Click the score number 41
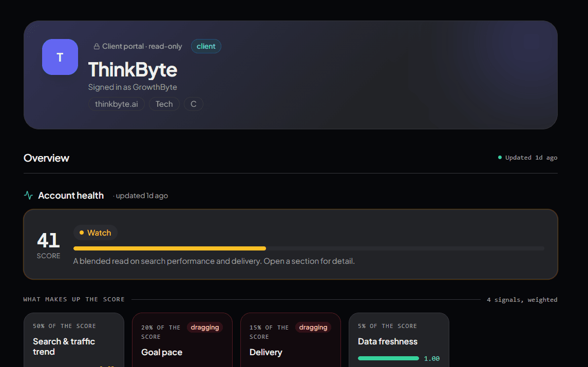 coord(48,240)
